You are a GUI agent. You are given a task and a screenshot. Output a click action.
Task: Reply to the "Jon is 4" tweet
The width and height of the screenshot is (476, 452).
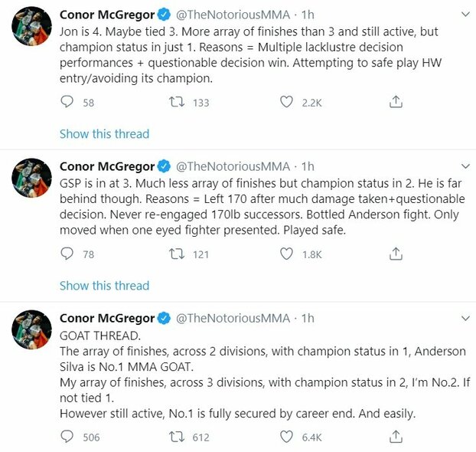pos(68,102)
